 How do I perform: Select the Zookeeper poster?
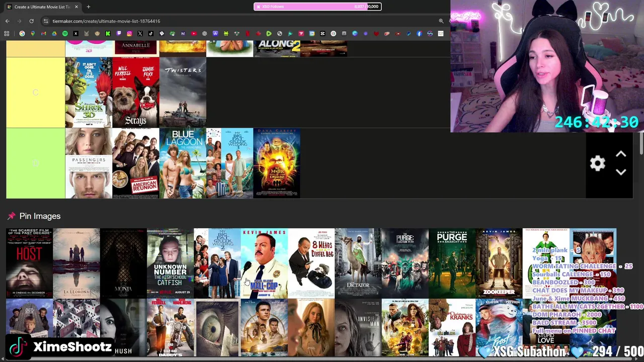(499, 263)
